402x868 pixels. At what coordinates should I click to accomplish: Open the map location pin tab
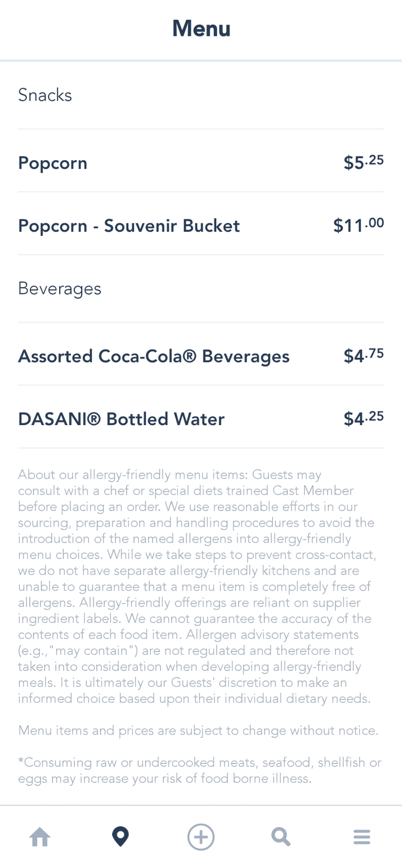click(120, 837)
